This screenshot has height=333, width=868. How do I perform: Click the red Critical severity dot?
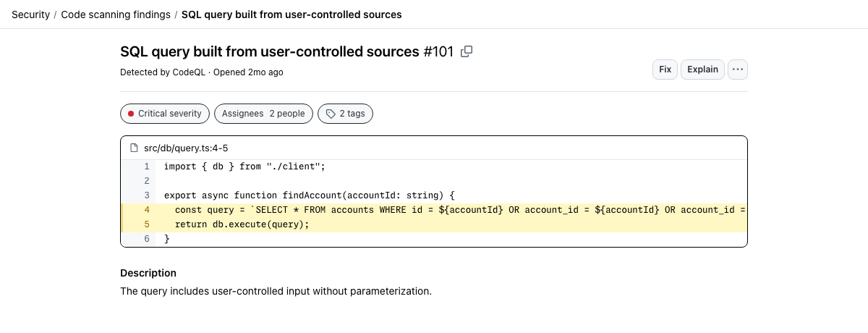click(131, 114)
